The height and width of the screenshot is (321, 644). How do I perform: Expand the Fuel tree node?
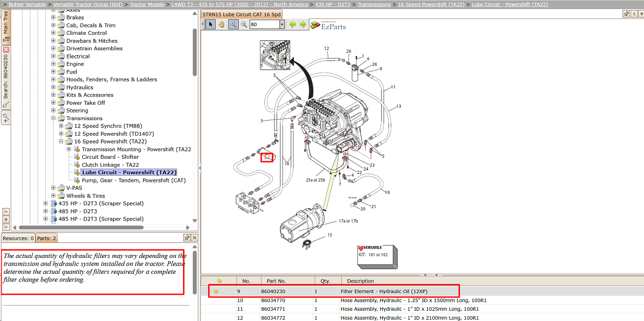pyautogui.click(x=54, y=72)
